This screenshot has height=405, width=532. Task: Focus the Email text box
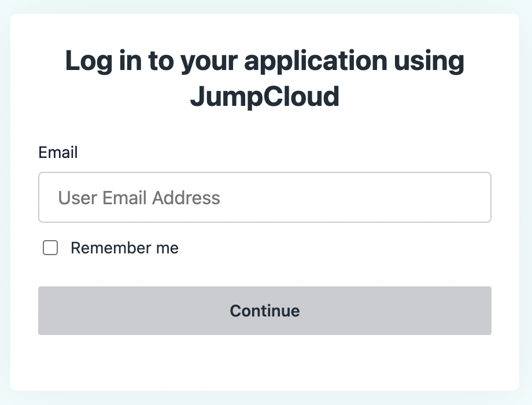click(x=264, y=197)
